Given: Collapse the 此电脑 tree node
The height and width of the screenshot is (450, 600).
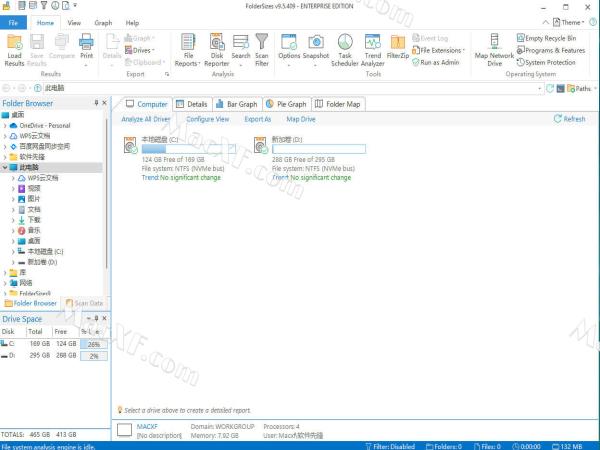Looking at the screenshot, I should coord(5,167).
